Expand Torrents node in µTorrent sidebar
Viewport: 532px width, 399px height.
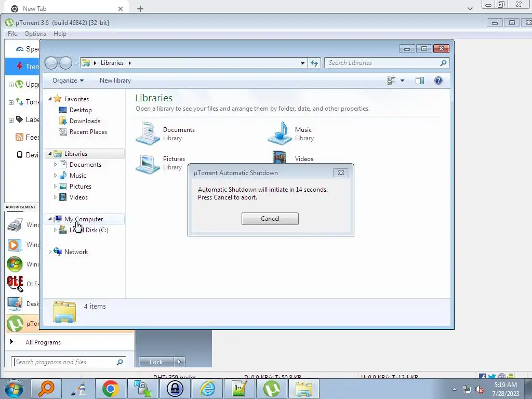[11, 102]
